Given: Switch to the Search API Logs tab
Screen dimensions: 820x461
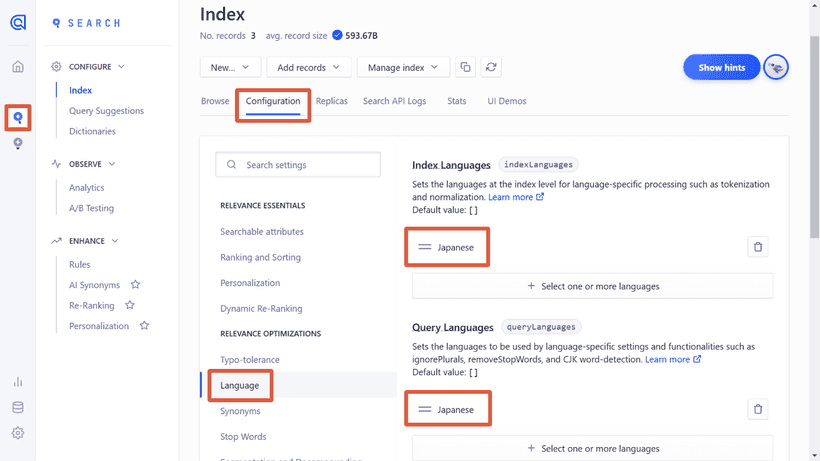Looking at the screenshot, I should [x=394, y=101].
